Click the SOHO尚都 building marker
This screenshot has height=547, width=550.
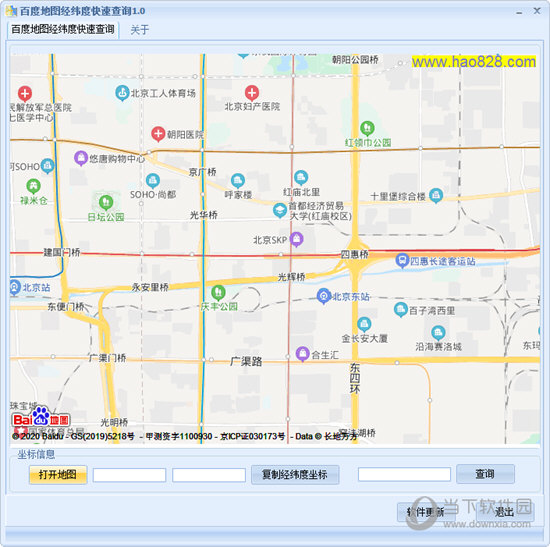pyautogui.click(x=153, y=181)
